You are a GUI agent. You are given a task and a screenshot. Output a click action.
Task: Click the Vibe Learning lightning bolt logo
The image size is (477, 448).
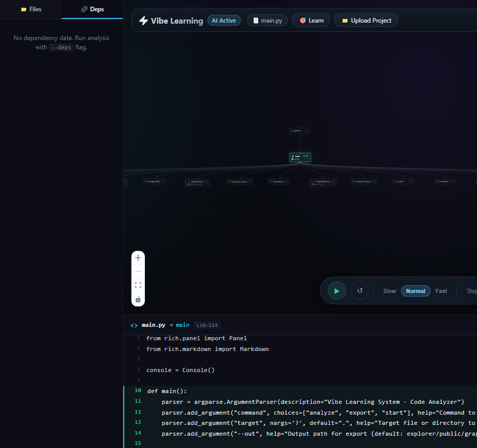[x=143, y=21]
